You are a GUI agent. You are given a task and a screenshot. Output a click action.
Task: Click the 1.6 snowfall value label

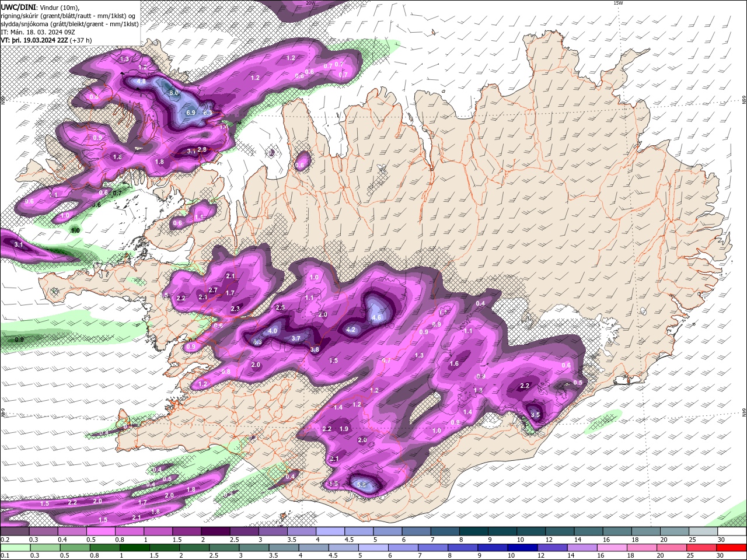click(454, 363)
